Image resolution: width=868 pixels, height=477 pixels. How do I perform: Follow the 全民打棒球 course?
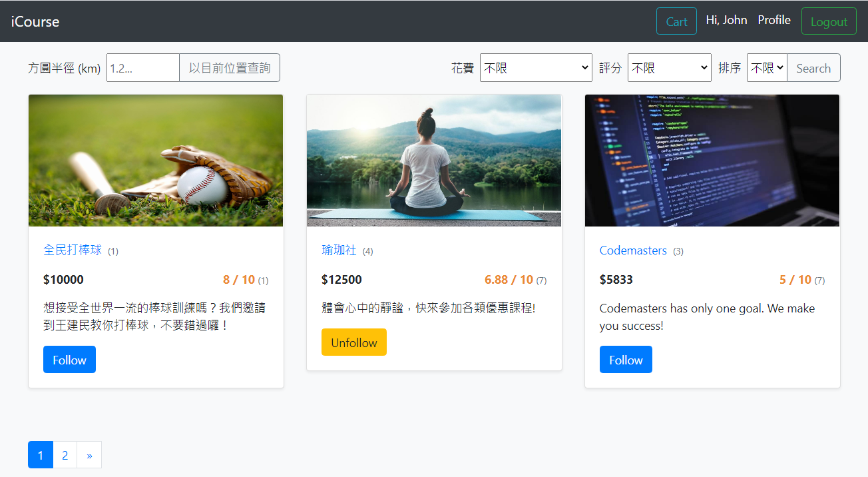point(69,360)
